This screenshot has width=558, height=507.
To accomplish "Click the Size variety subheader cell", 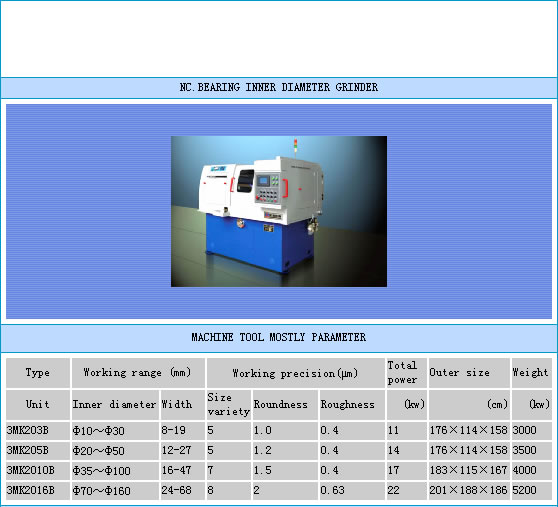I will tap(229, 405).
